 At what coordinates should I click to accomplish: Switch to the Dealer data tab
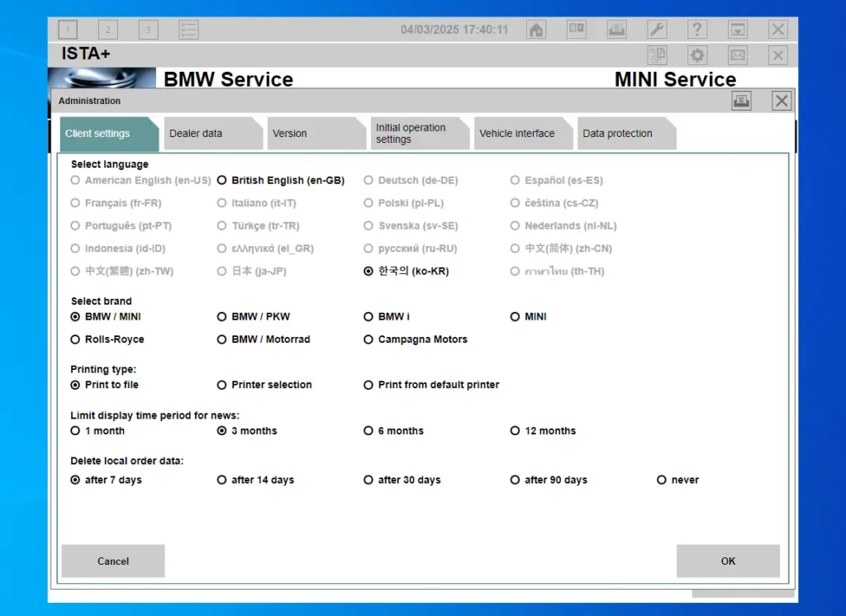click(212, 133)
